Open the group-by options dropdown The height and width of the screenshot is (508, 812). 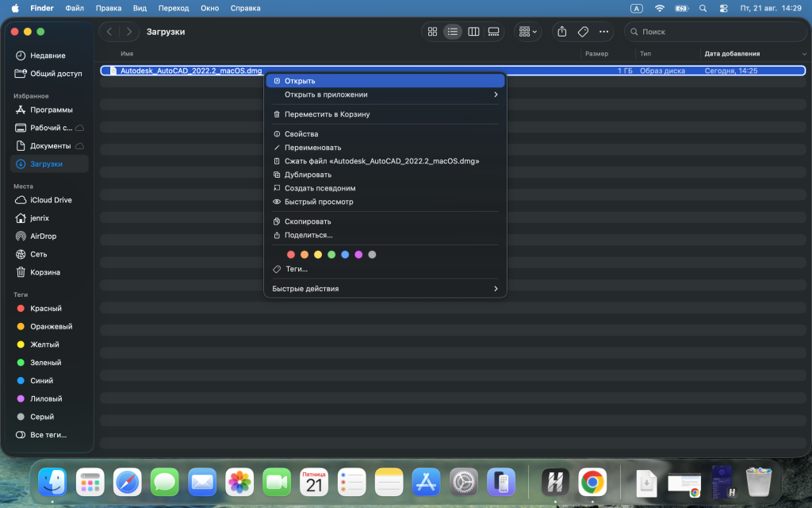click(527, 32)
